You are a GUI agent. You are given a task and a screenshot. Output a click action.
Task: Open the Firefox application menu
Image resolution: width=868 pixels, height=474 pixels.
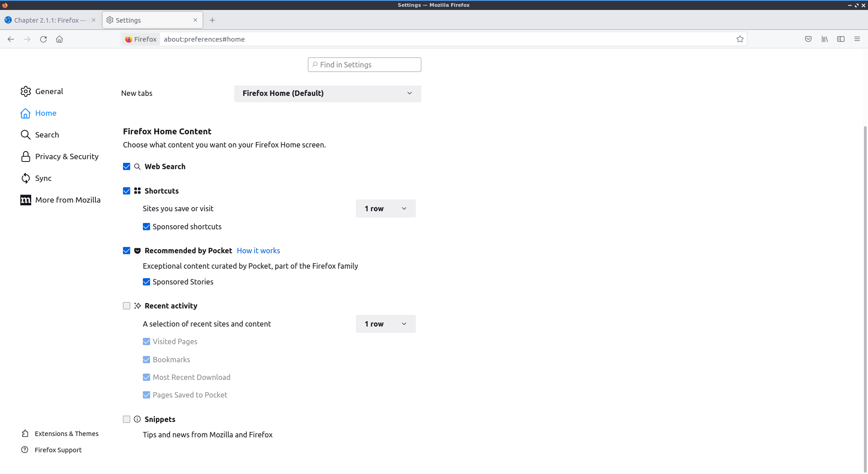coord(857,39)
